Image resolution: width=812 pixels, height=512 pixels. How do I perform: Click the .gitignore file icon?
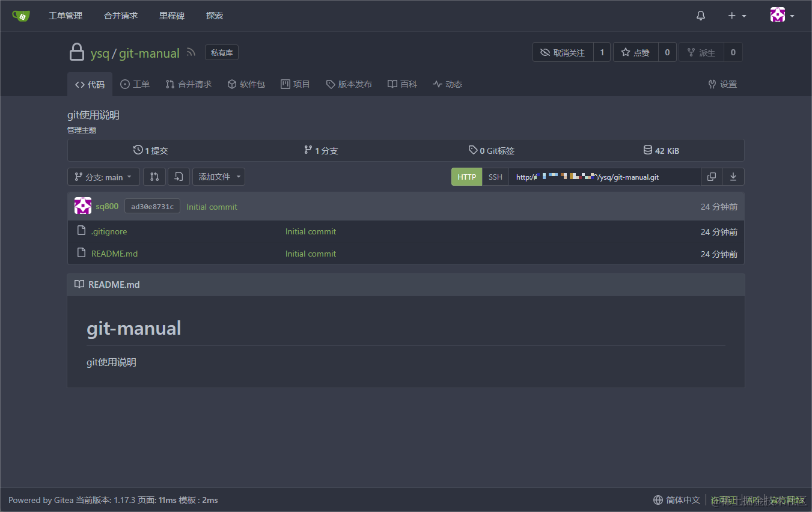click(x=82, y=231)
